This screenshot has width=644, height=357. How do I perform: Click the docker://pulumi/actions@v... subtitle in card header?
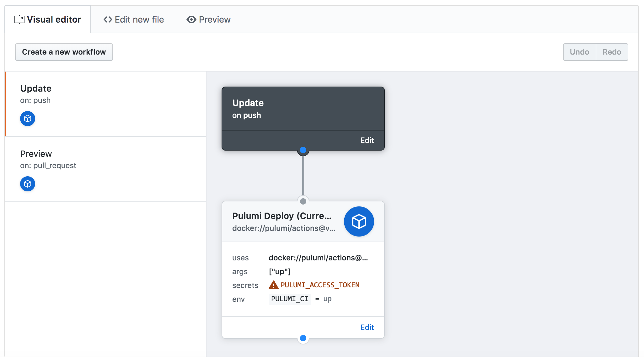284,228
